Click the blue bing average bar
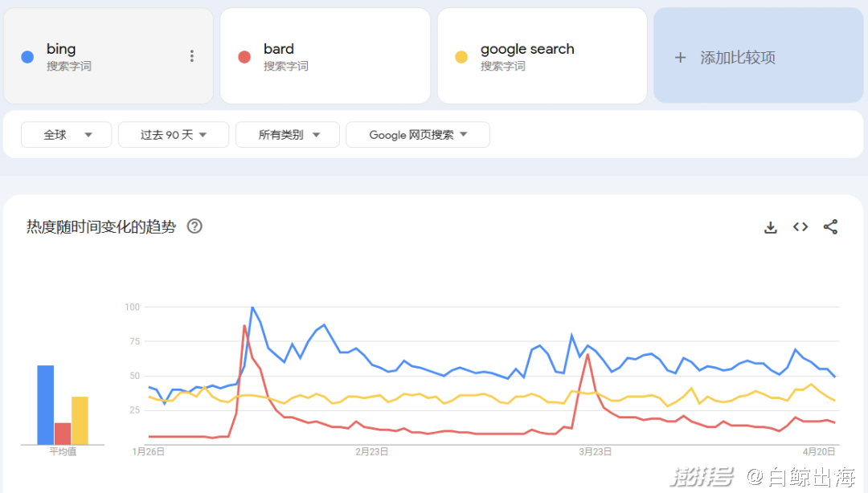This screenshot has height=493, width=868. 45,405
